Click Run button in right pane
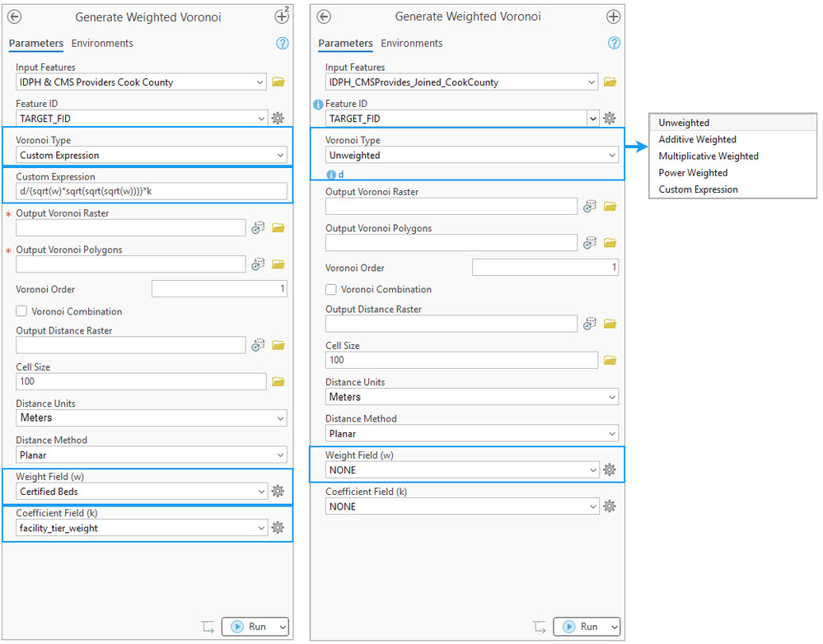 click(581, 627)
